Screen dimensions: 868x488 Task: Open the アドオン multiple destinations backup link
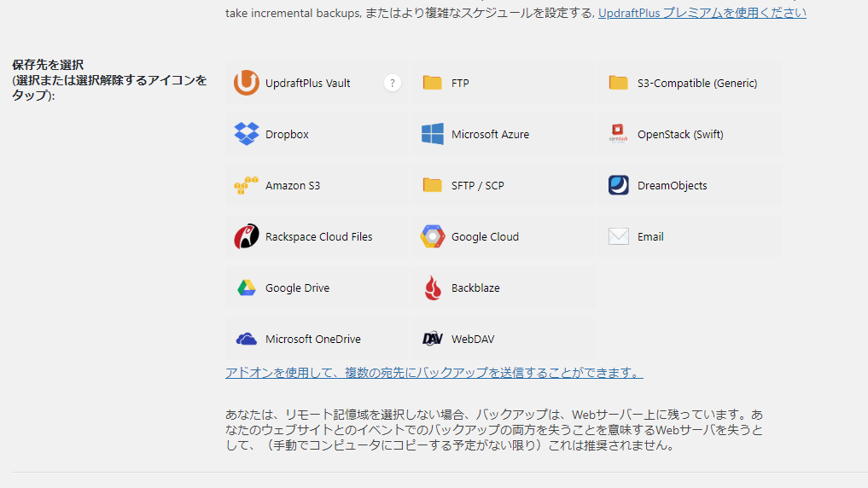(x=434, y=373)
